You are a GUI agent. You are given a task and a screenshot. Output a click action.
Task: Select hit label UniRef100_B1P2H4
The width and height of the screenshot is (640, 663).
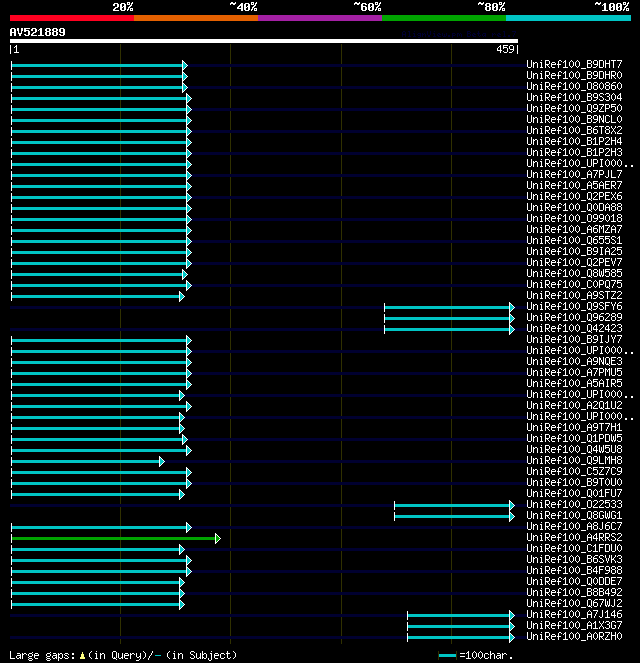(x=574, y=141)
